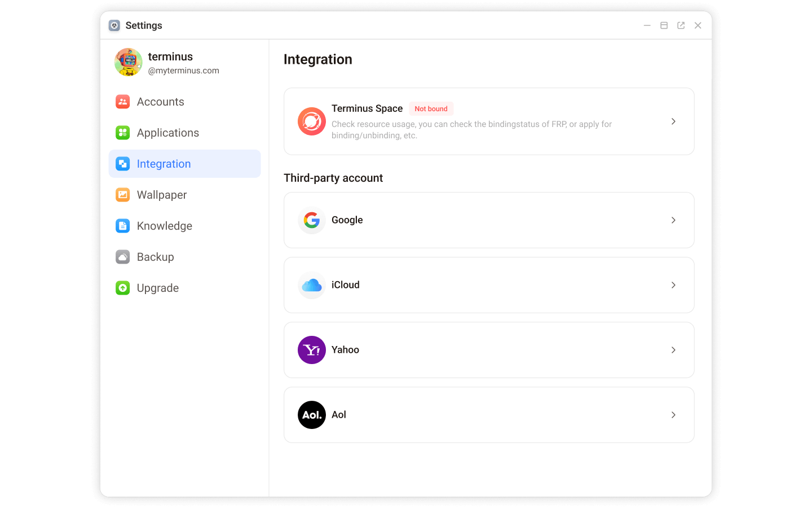Open the Upgrade menu label

(x=158, y=288)
